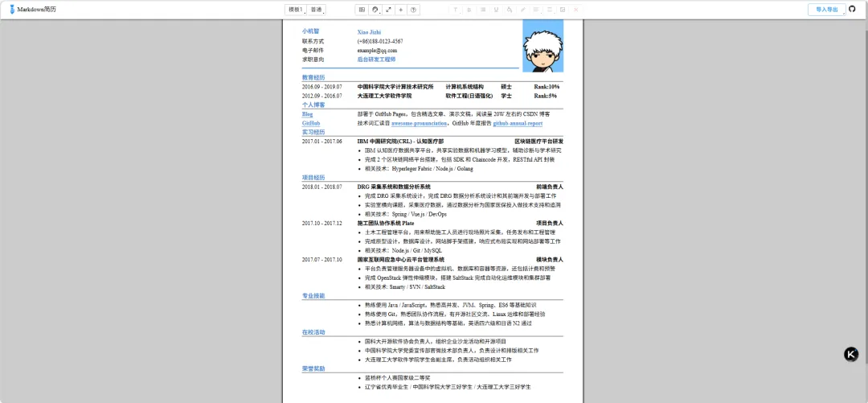This screenshot has height=403, width=868.
Task: Click the date 2017.10 - 2017.12
Action: coord(321,223)
